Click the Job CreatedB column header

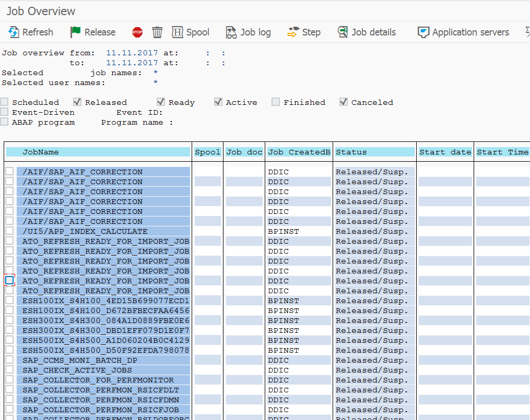(299, 152)
